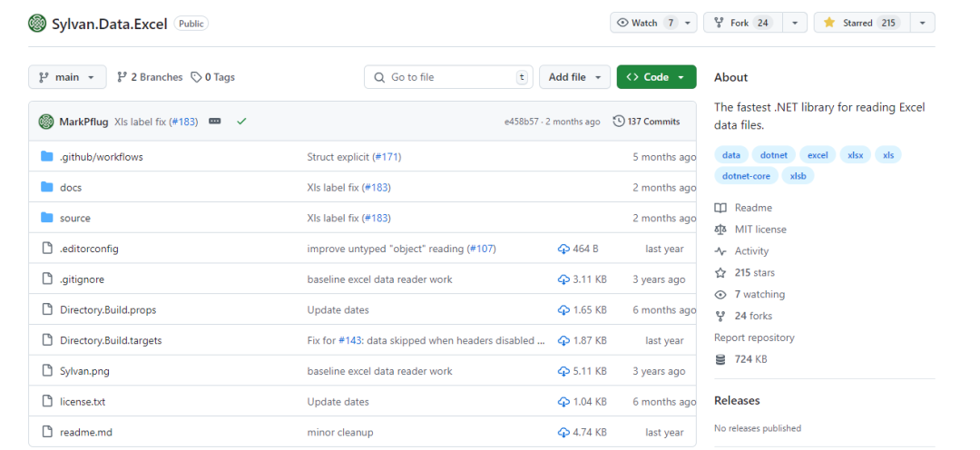This screenshot has width=980, height=450.
Task: Open the 137 Commits history
Action: 646,122
